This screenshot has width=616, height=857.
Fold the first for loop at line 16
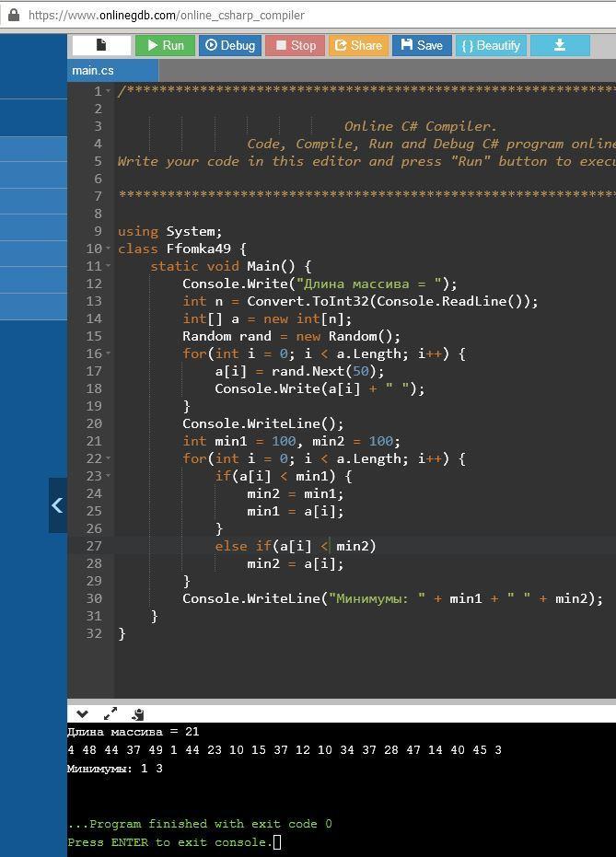click(109, 353)
